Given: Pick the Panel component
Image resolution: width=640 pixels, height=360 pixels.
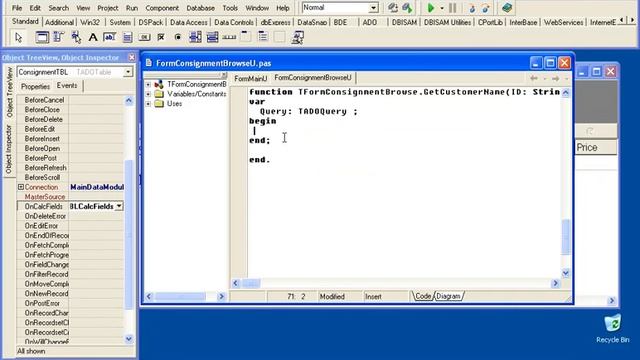Looking at the screenshot, I should pos(280,38).
